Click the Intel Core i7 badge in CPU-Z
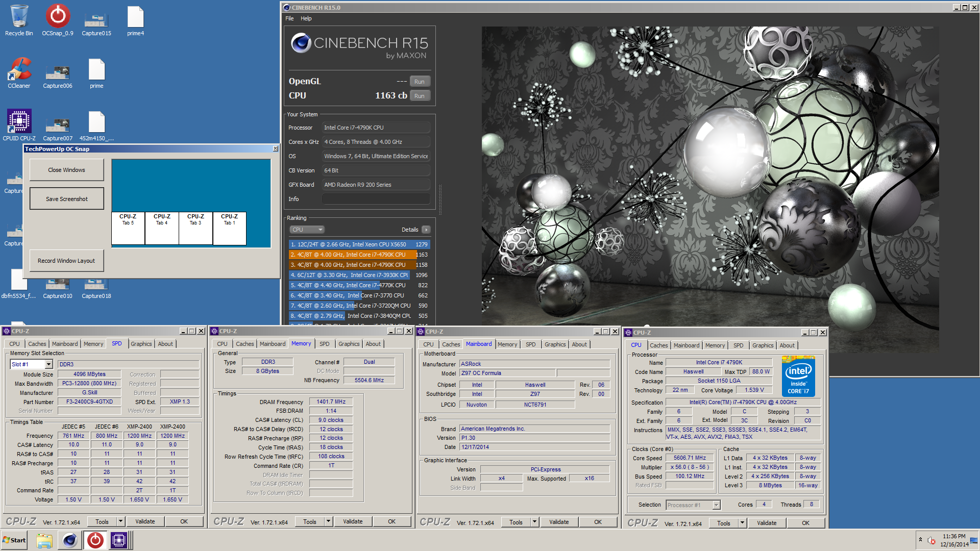This screenshot has width=980, height=551. tap(799, 376)
